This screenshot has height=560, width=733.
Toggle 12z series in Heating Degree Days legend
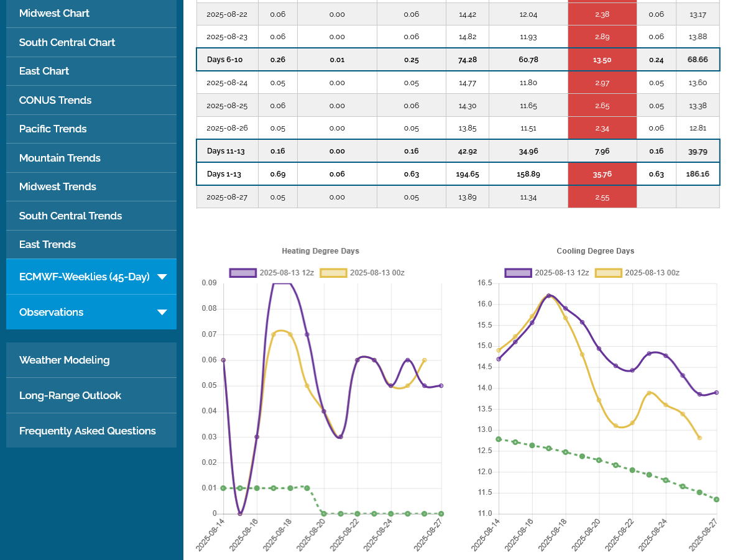(242, 273)
